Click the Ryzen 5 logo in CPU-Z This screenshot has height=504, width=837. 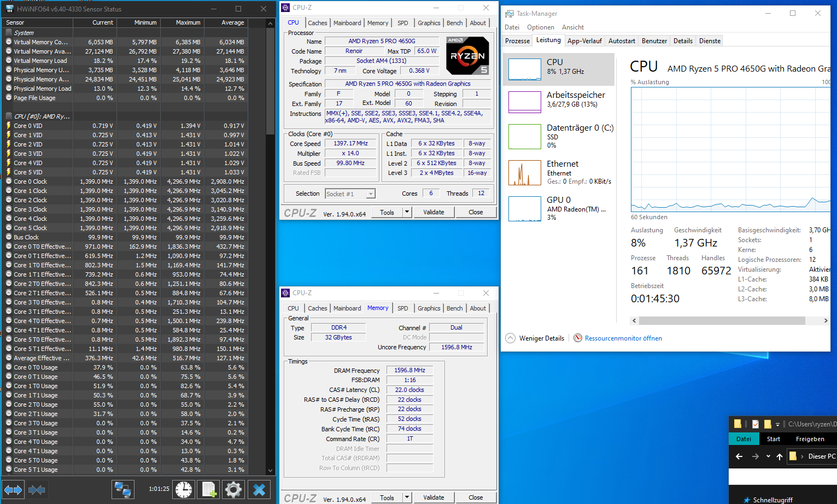click(x=467, y=56)
